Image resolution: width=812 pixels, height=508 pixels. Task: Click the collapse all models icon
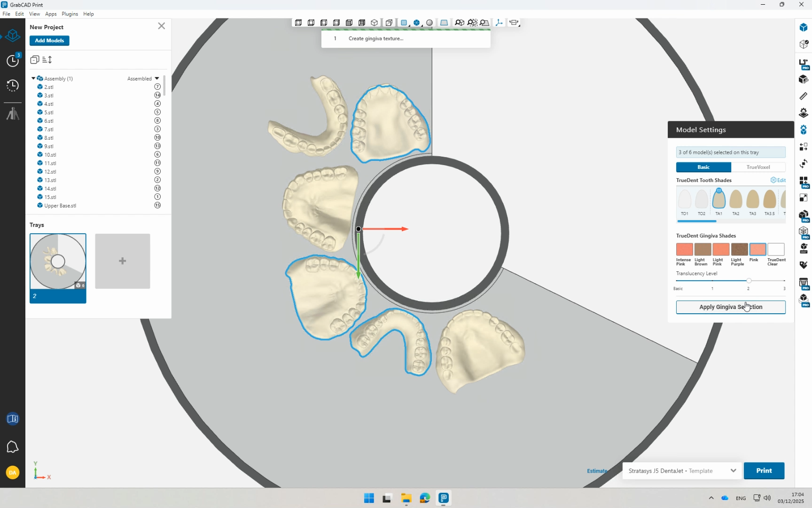click(34, 60)
